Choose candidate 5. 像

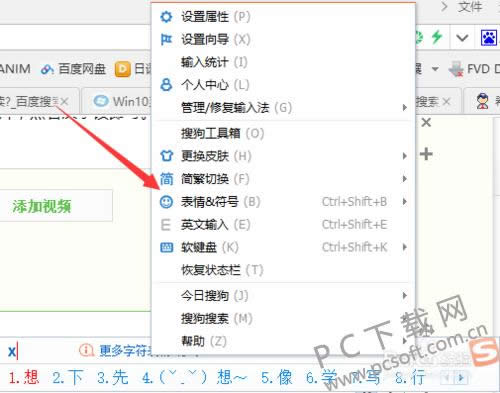(277, 377)
